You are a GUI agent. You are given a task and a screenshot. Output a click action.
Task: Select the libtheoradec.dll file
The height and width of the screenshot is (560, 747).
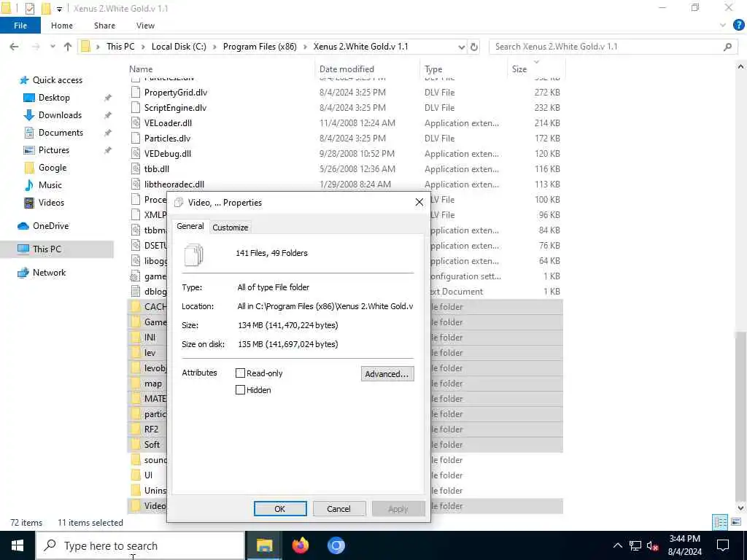tap(174, 184)
